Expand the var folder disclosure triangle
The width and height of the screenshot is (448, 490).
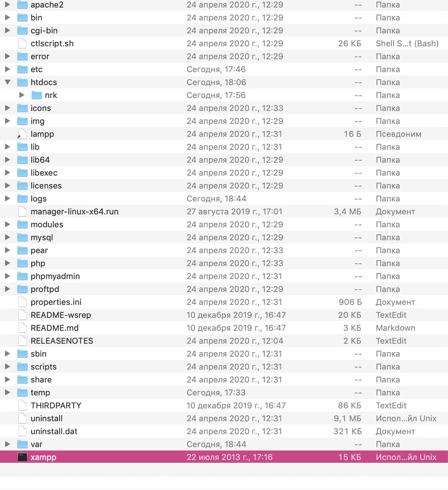[8, 444]
